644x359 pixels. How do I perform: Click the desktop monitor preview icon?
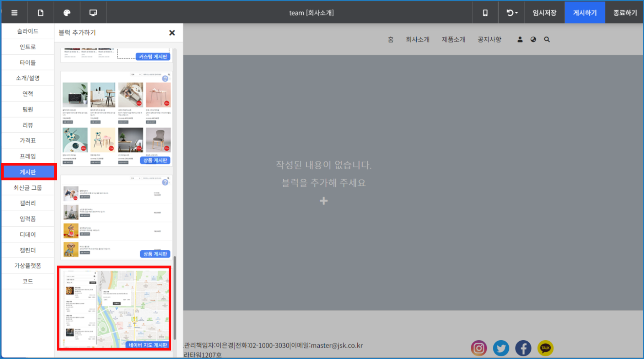pos(93,13)
